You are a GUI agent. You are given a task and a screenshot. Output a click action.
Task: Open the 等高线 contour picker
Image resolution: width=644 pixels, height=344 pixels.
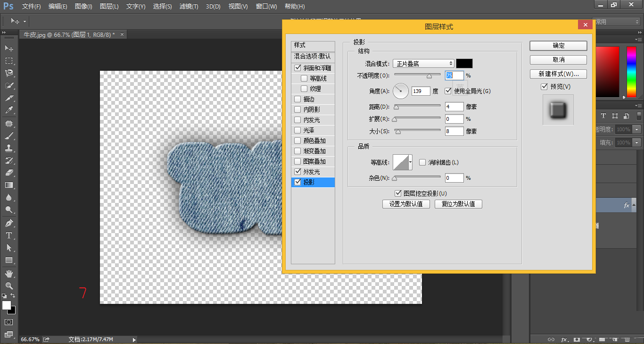pos(409,162)
